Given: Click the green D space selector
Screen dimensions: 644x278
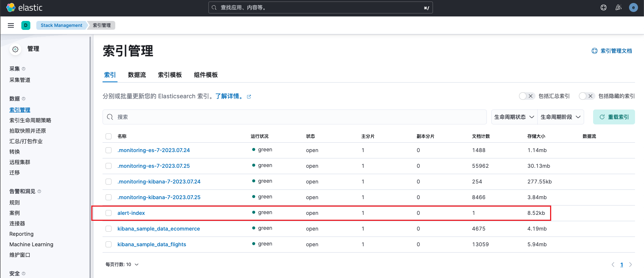Looking at the screenshot, I should coord(26,25).
